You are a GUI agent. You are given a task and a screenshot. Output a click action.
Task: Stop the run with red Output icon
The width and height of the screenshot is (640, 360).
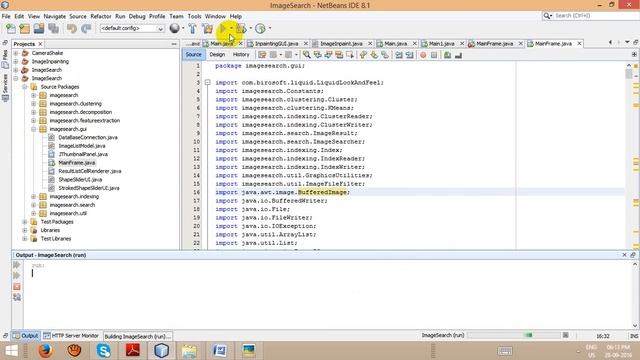point(17,287)
